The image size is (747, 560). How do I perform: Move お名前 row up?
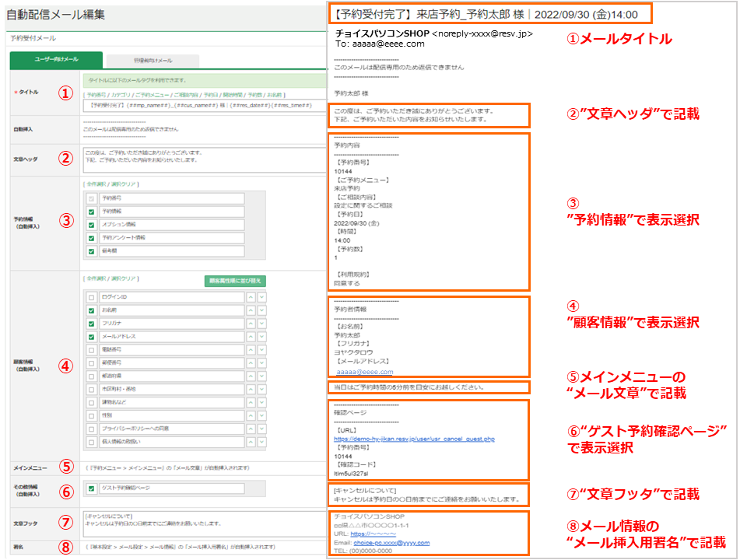tap(251, 310)
